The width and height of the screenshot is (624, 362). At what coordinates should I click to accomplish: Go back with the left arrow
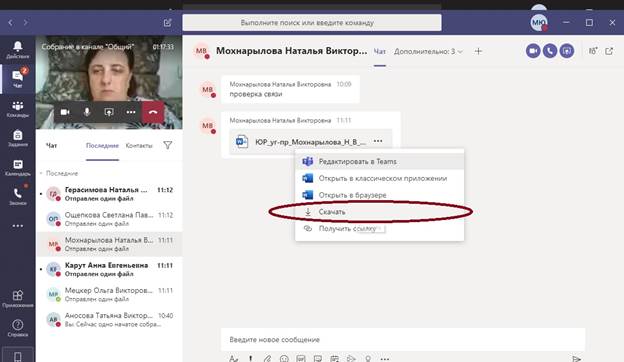click(10, 23)
